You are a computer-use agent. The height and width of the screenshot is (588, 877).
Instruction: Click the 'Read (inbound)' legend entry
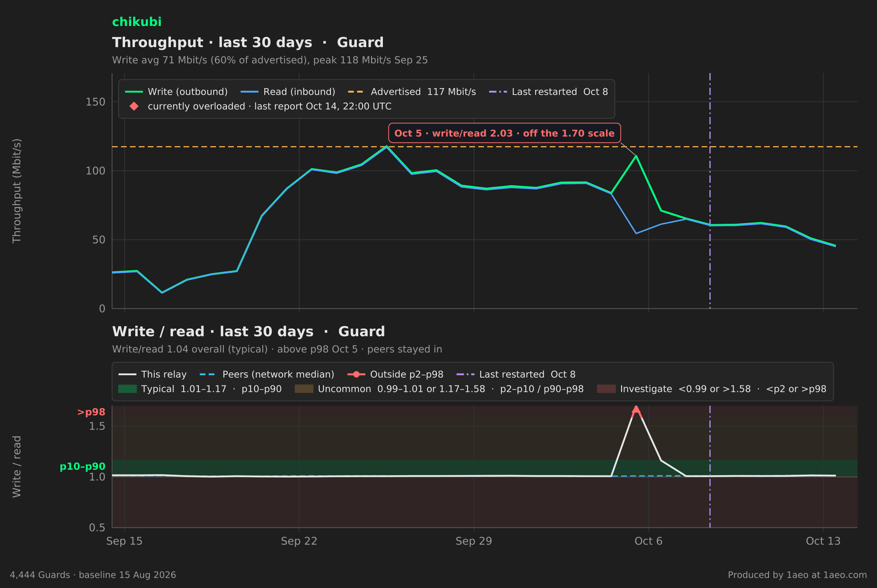pos(288,92)
